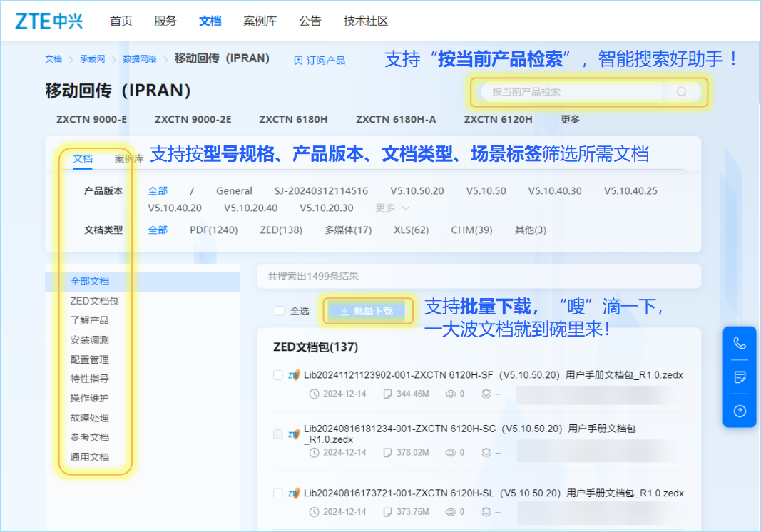Click the phone contact icon
The image size is (761, 532).
pyautogui.click(x=740, y=343)
